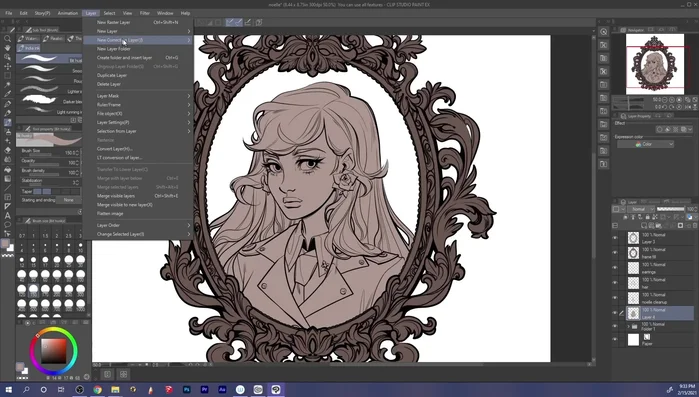This screenshot has width=699, height=397.
Task: Open File Explorer from the taskbar
Action: point(115,389)
